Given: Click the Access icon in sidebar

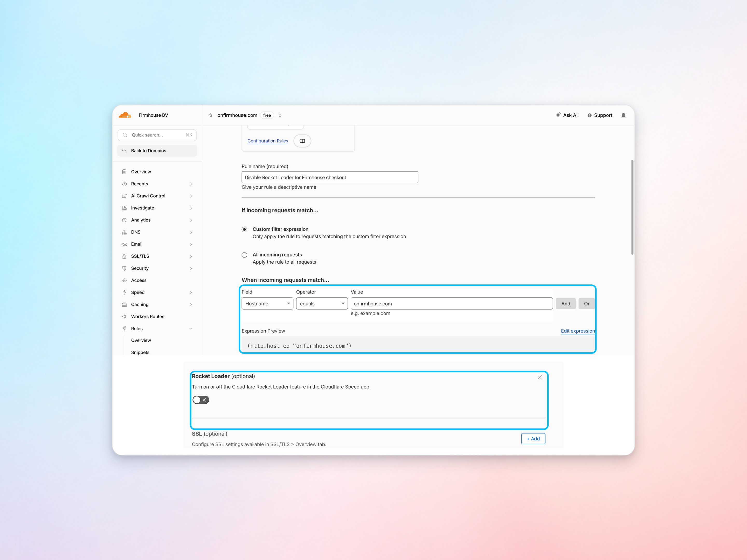Looking at the screenshot, I should pos(124,281).
